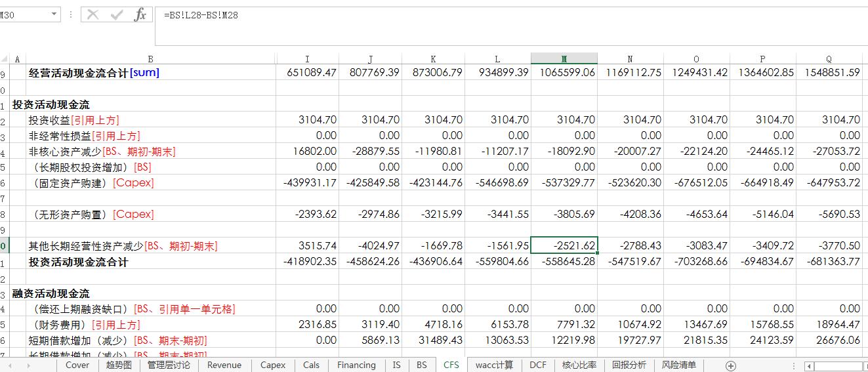Switch to the 趋势图 sheet tab
The height and width of the screenshot is (372, 868).
tap(119, 365)
